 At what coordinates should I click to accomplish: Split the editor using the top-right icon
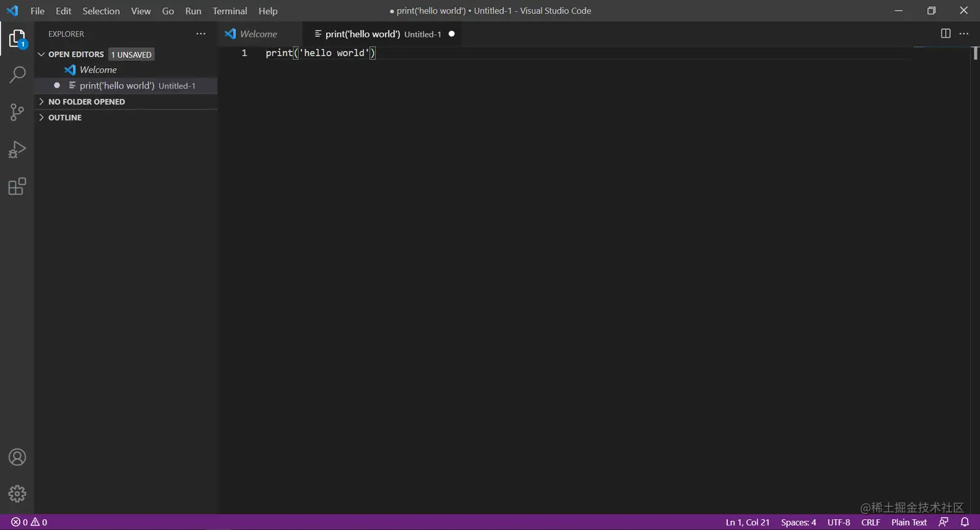946,34
